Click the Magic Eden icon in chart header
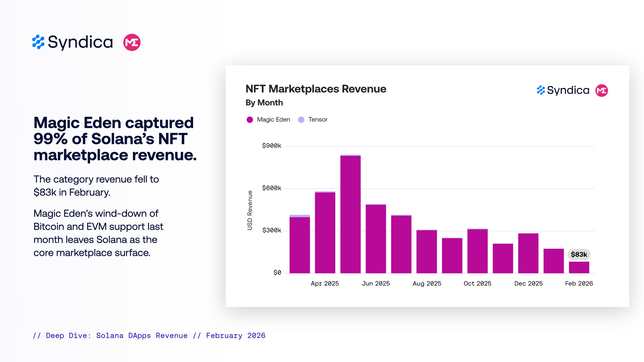This screenshot has height=362, width=644. coord(601,90)
